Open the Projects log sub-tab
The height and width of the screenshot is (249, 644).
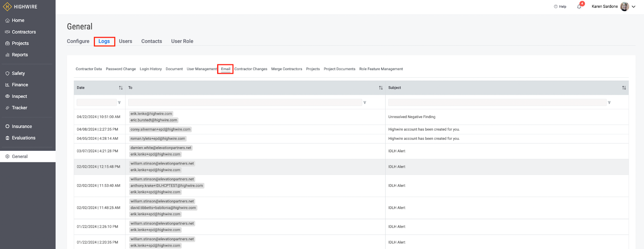coord(313,69)
